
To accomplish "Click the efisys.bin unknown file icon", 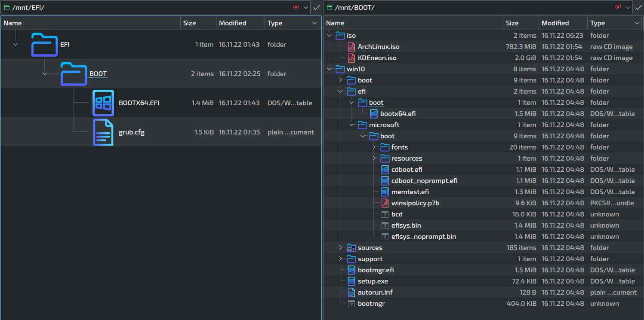I will 385,226.
